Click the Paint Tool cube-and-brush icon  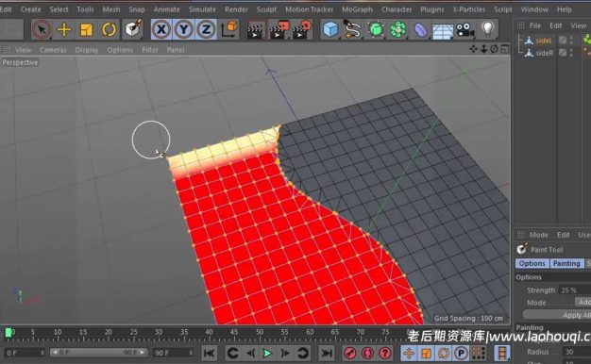[133, 29]
